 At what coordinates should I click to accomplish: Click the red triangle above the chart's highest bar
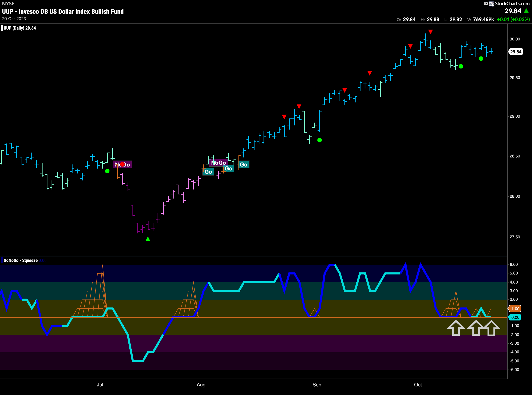(x=431, y=32)
